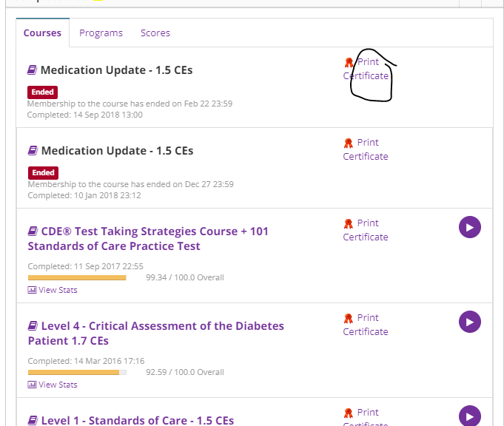Click ribbon icon in Level 1 course row

349,413
